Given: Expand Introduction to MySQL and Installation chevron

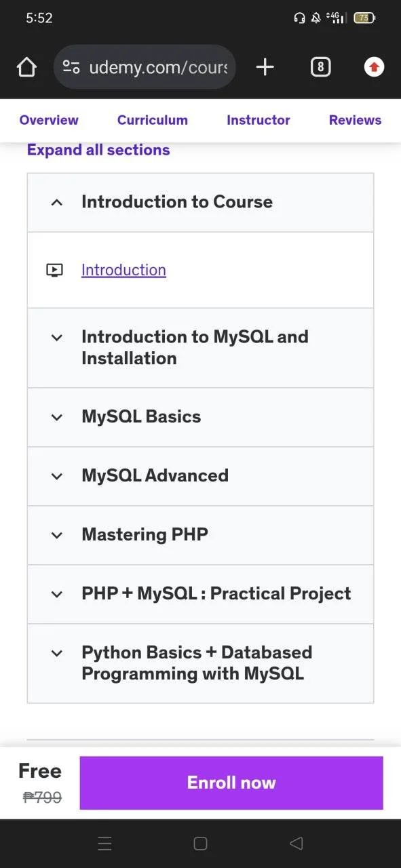Looking at the screenshot, I should [x=57, y=337].
